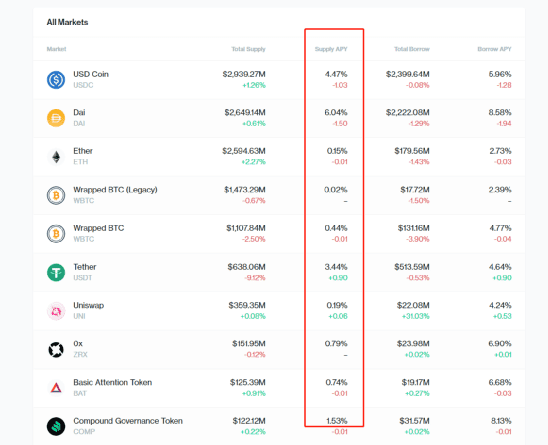Image resolution: width=548 pixels, height=445 pixels.
Task: Click total borrow value $31.57M
Action: coord(414,421)
